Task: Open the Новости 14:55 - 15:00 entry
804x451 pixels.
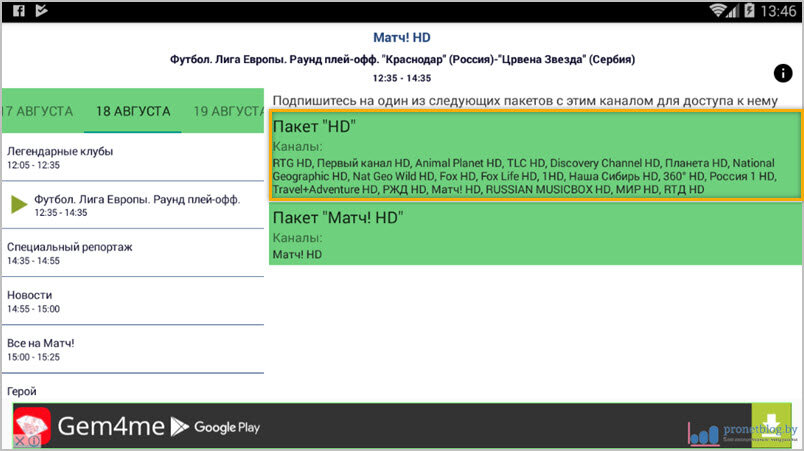Action: pyautogui.click(x=133, y=301)
